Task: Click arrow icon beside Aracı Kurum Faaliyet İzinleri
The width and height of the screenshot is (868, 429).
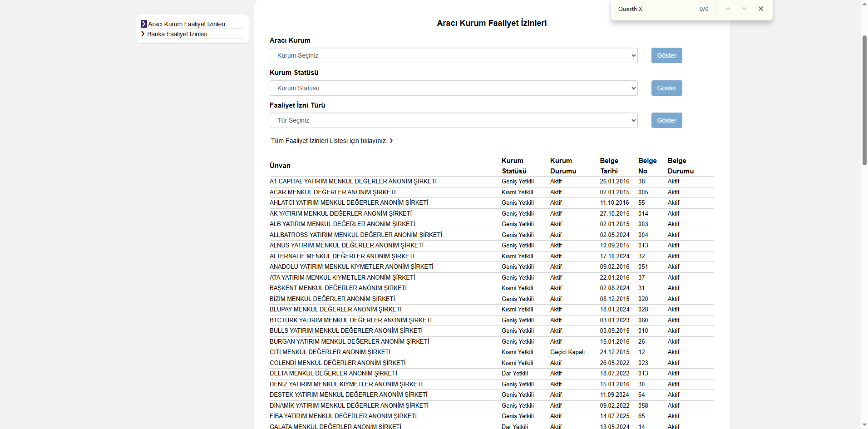Action: [x=144, y=24]
